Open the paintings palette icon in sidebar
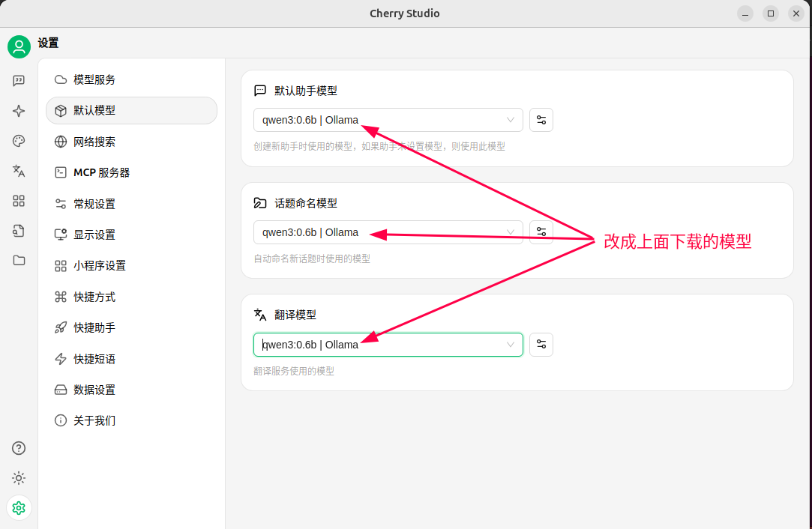The width and height of the screenshot is (812, 529). [x=19, y=141]
